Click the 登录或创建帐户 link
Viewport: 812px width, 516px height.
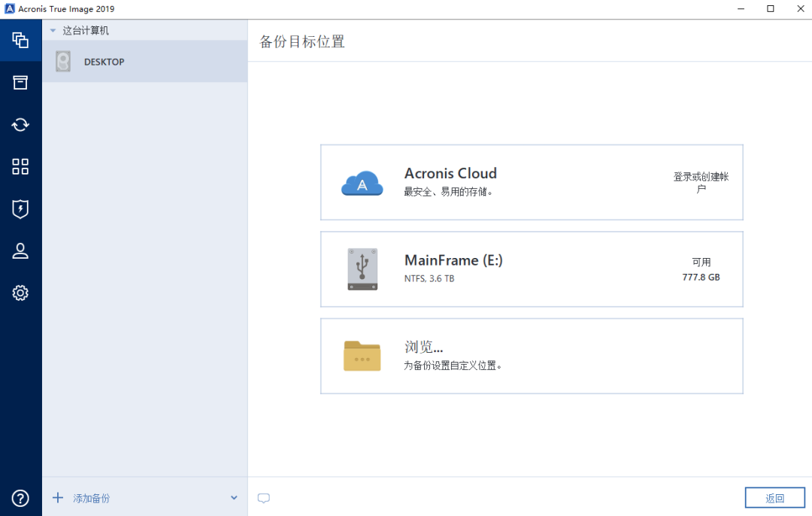(701, 182)
